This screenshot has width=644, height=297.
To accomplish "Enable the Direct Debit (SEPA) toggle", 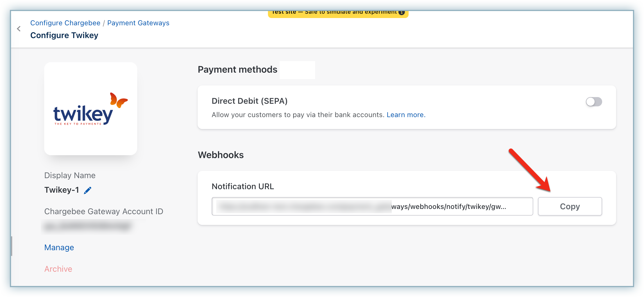I will point(594,102).
